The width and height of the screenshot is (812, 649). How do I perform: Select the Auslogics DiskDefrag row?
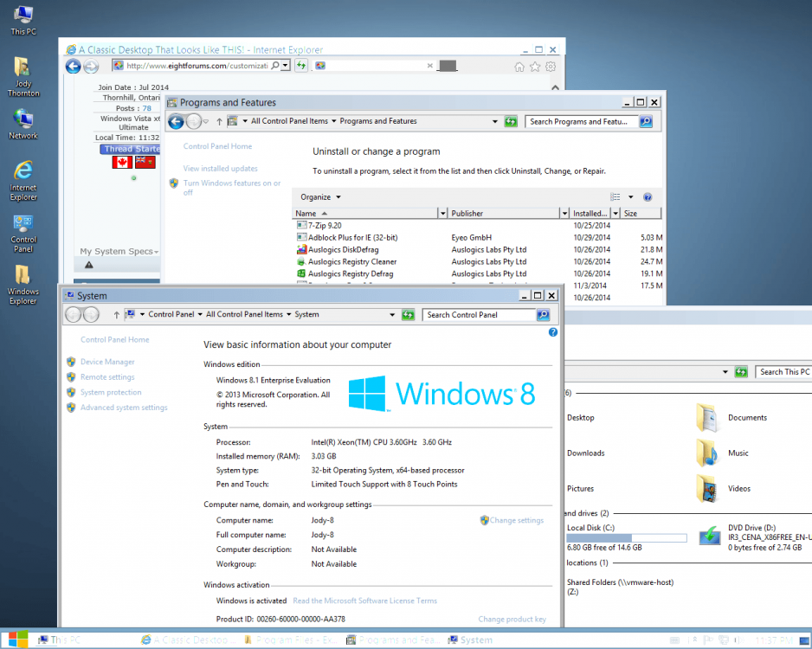coord(479,250)
